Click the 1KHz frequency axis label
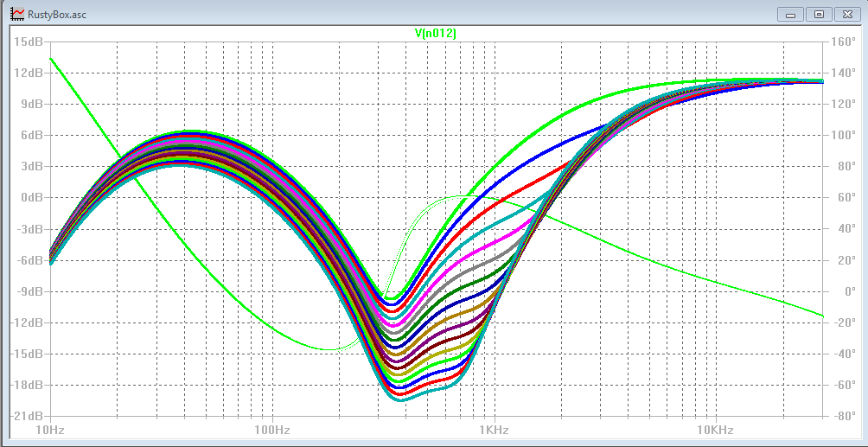The width and height of the screenshot is (868, 447). pos(493,430)
